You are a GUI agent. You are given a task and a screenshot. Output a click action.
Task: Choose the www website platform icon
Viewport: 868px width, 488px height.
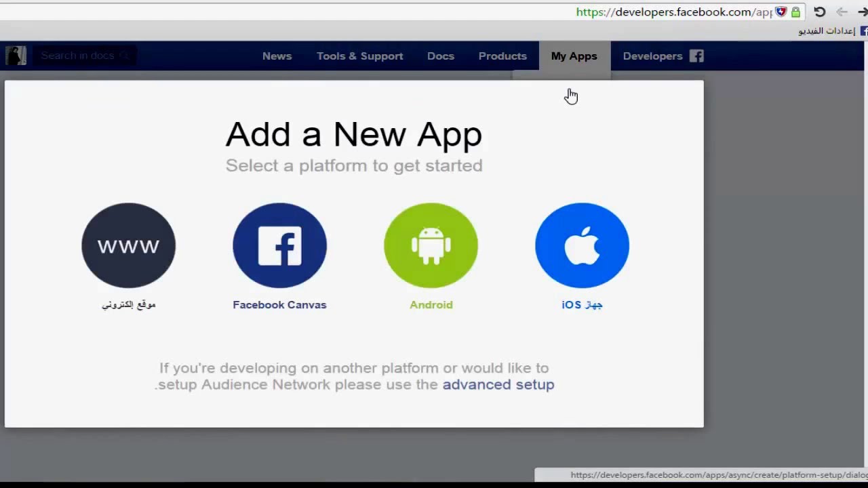tap(128, 245)
